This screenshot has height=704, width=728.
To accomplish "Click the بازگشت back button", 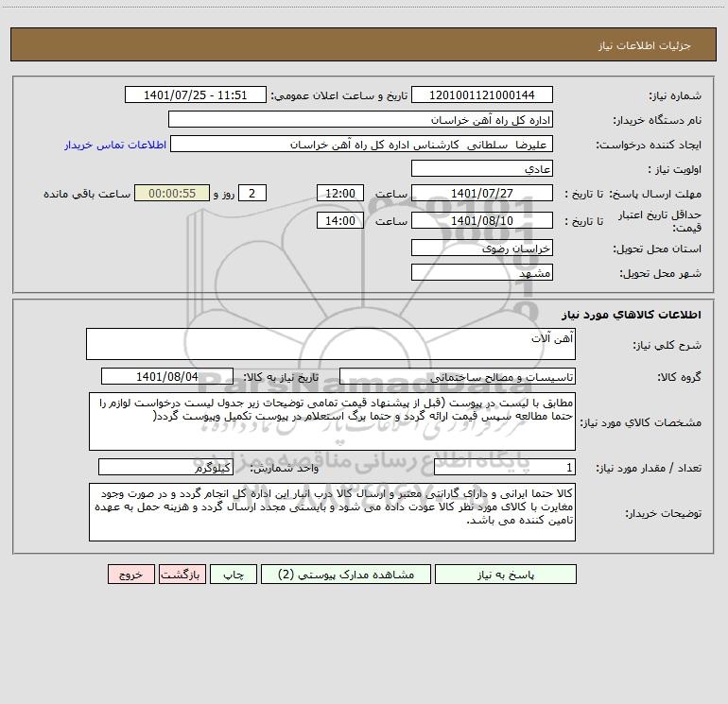I will tap(182, 574).
